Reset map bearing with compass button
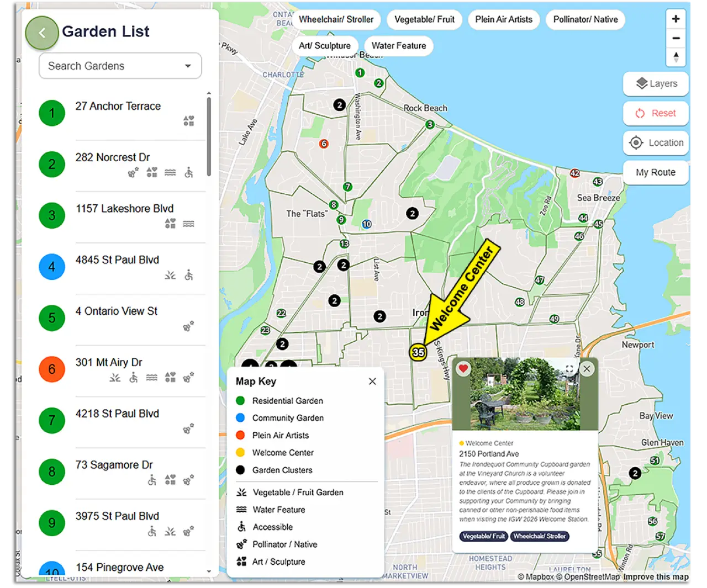The width and height of the screenshot is (707, 588). 676,57
